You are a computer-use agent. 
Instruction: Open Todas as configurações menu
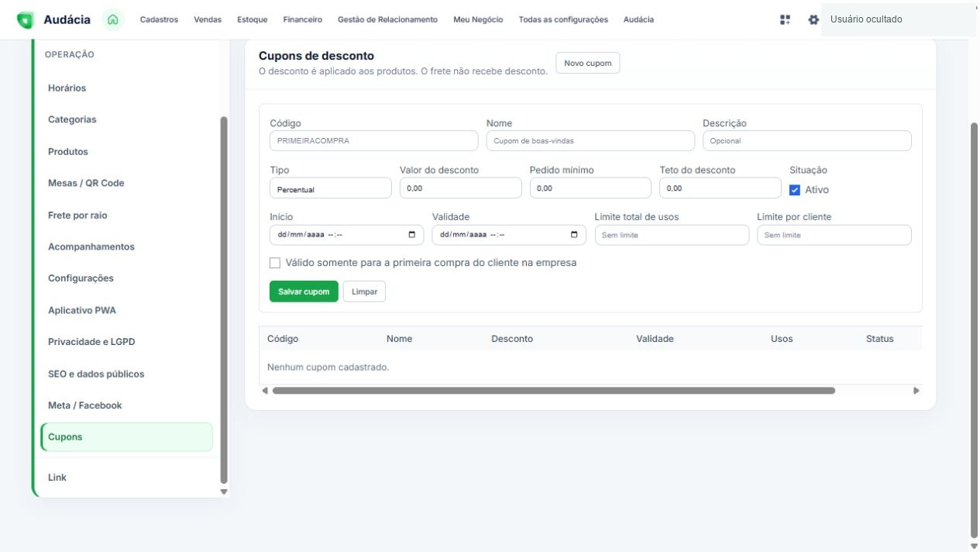[x=563, y=19]
